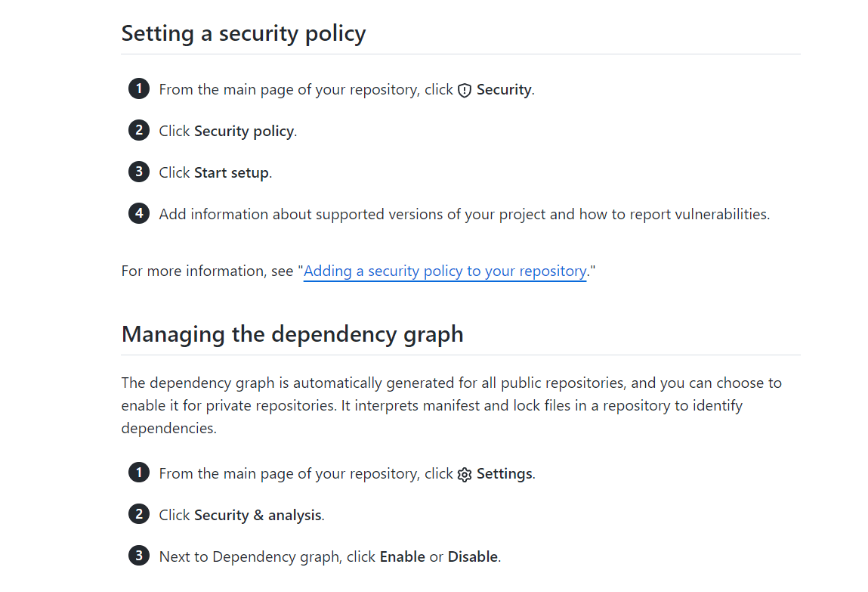Click the dependency graph description paragraph
The image size is (868, 592).
tap(451, 405)
